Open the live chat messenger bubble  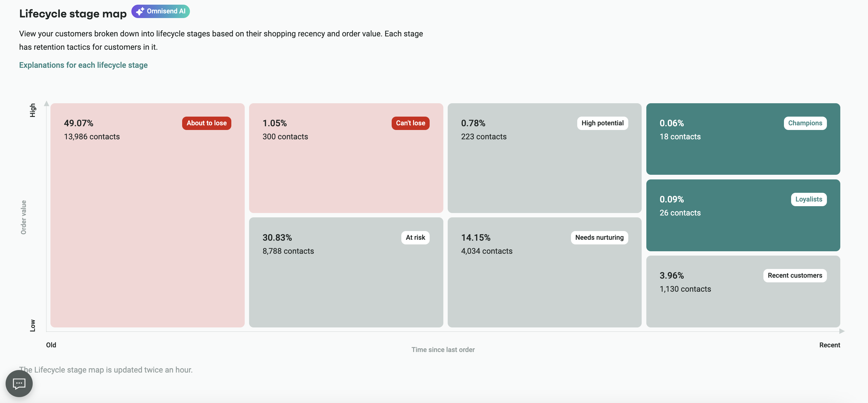pyautogui.click(x=19, y=383)
